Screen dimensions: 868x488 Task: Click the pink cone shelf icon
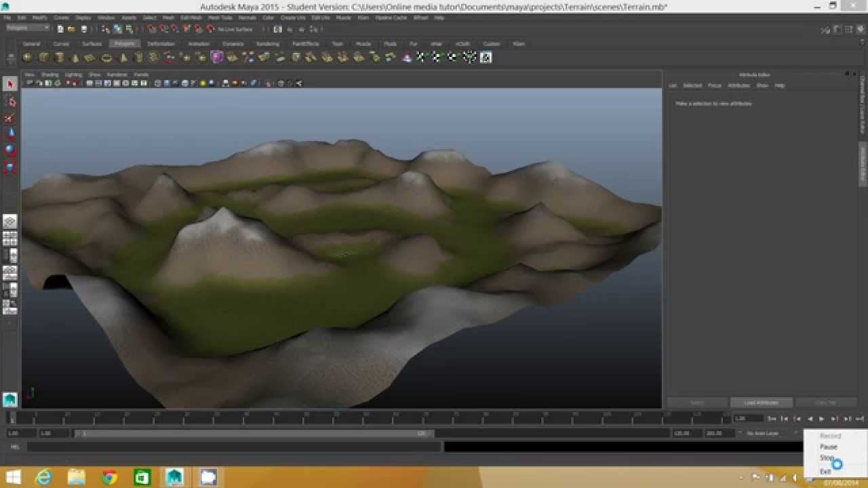point(406,58)
